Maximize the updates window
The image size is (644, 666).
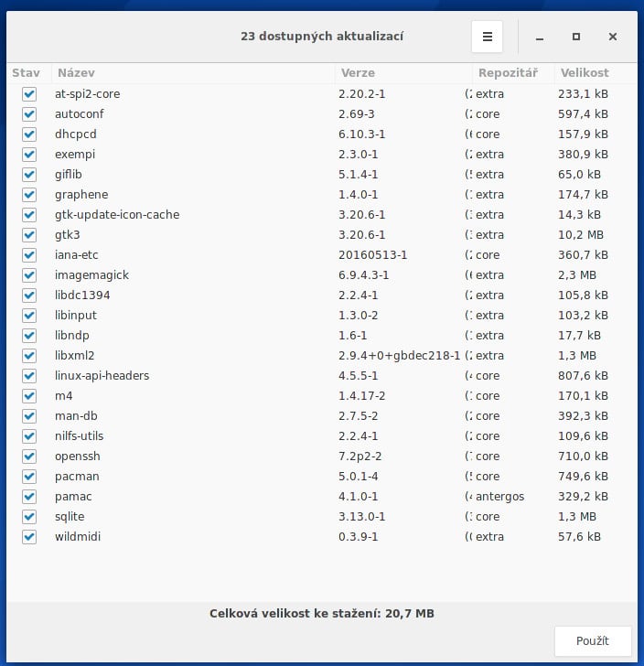coord(576,37)
